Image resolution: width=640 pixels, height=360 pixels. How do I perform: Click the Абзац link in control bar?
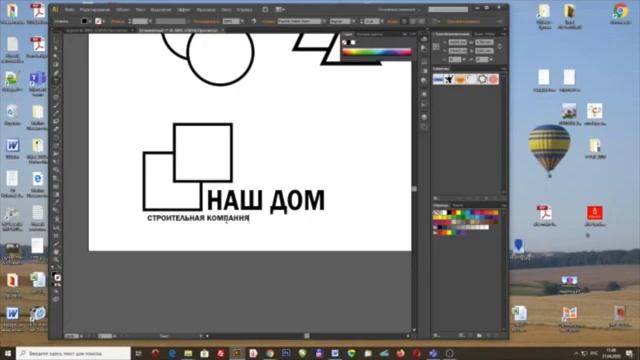point(393,21)
